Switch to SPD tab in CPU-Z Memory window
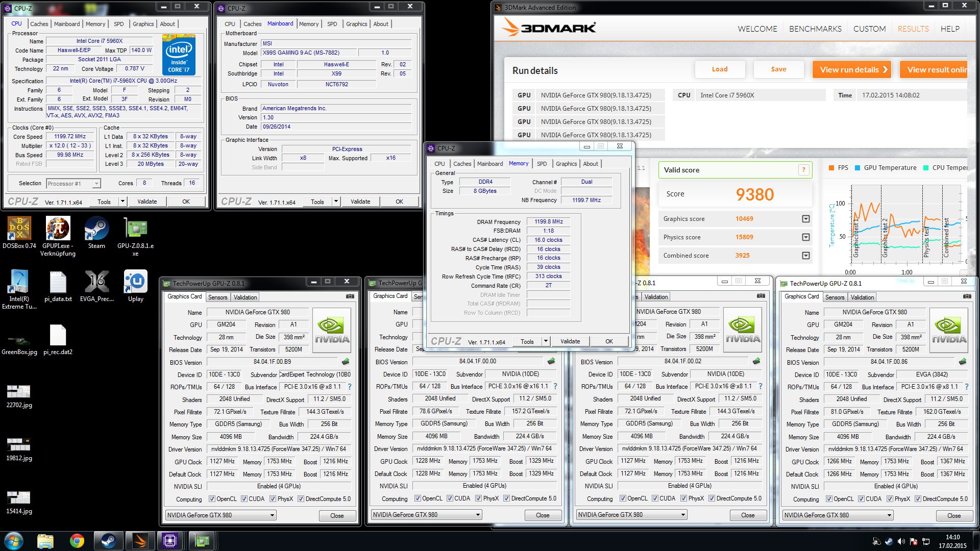Screen dimensions: 980x551 pos(542,164)
